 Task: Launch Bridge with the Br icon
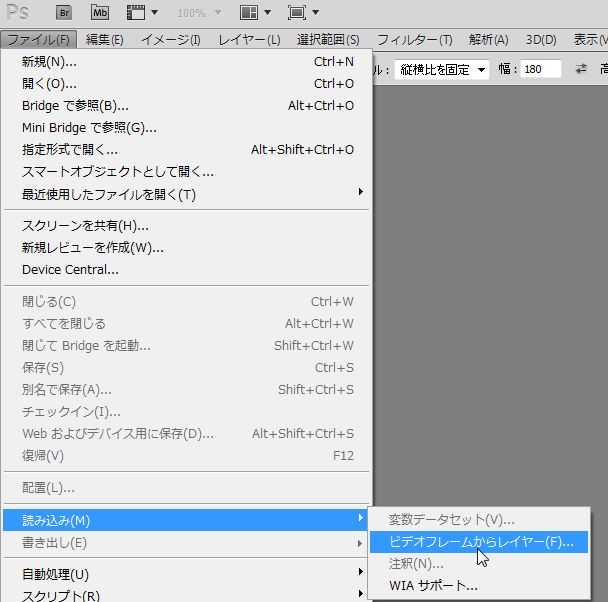[x=64, y=13]
